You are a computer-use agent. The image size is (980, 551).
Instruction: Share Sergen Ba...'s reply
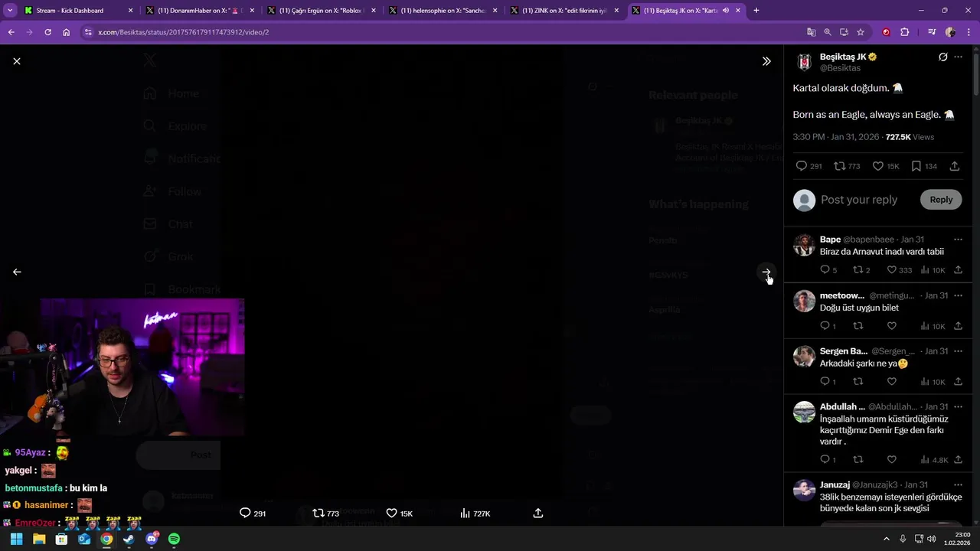[x=958, y=382]
